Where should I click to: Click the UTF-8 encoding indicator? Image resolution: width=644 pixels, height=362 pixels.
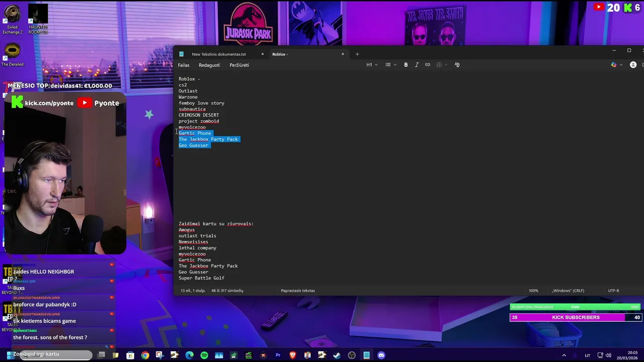click(x=613, y=291)
